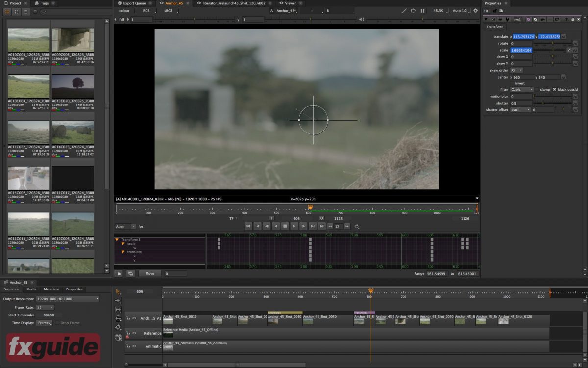Enable the invert checkbox in Transform
The height and width of the screenshot is (368, 588).
[x=512, y=83]
